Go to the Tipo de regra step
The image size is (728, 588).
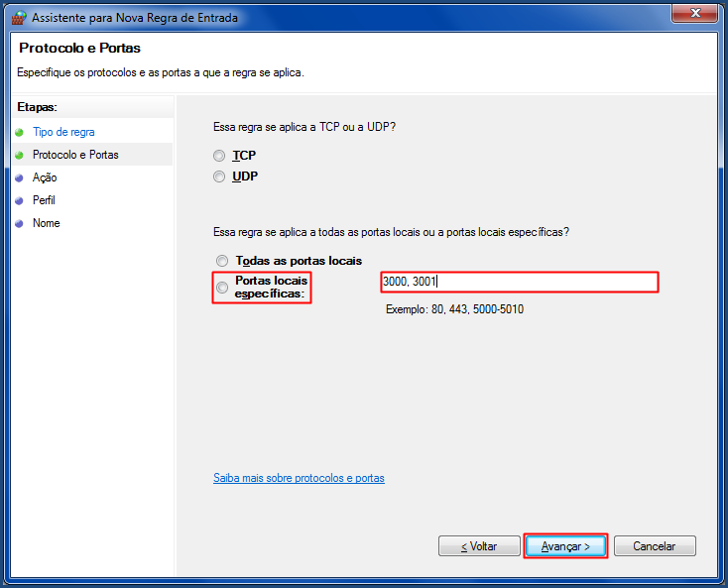click(x=63, y=132)
